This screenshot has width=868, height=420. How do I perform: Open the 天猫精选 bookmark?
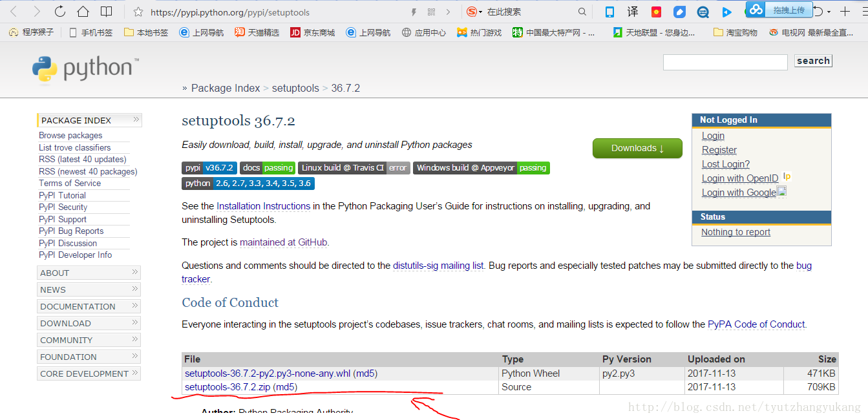257,32
